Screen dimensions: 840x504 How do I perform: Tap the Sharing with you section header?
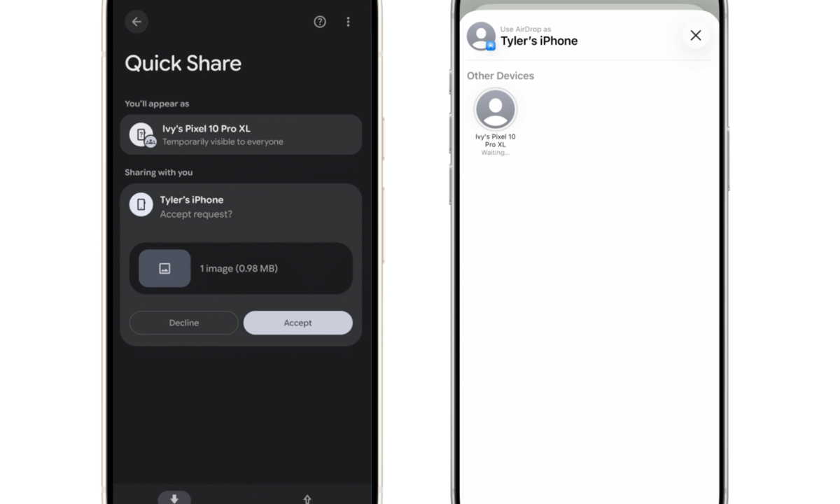click(x=158, y=172)
